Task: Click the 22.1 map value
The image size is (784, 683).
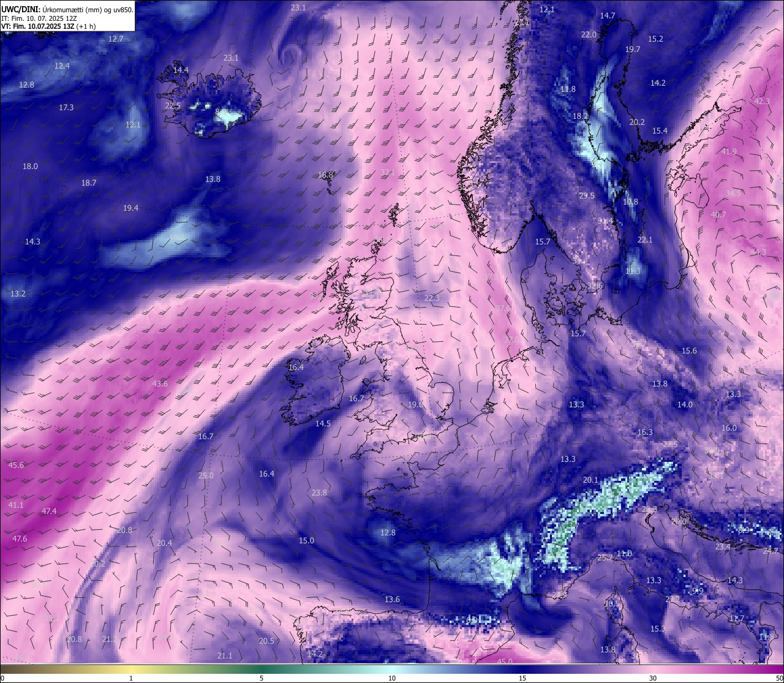Action: [645, 240]
